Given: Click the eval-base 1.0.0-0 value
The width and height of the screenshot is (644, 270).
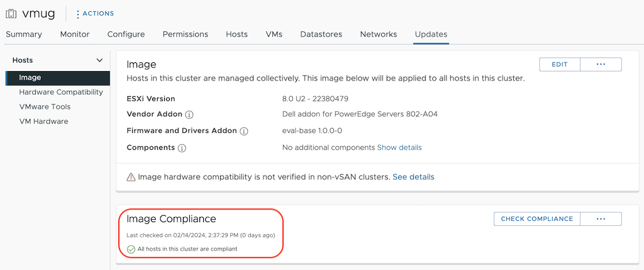Looking at the screenshot, I should point(312,131).
